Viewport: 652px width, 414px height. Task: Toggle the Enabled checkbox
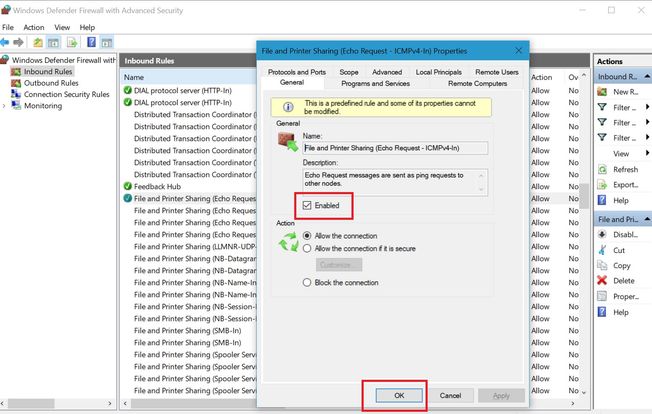(x=307, y=205)
